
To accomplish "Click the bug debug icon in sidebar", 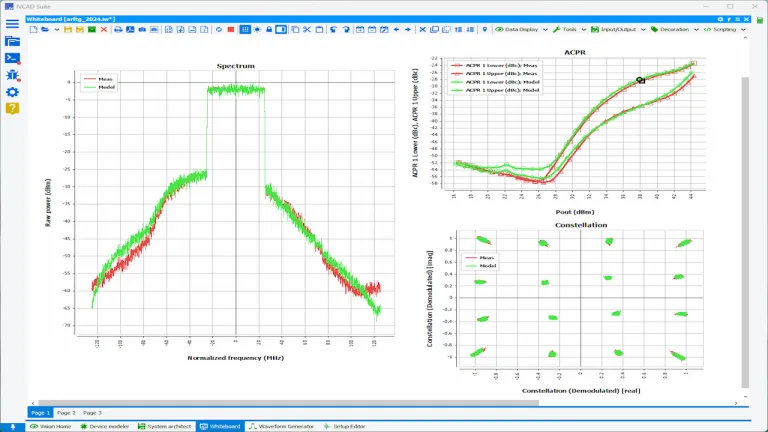I will (x=12, y=75).
